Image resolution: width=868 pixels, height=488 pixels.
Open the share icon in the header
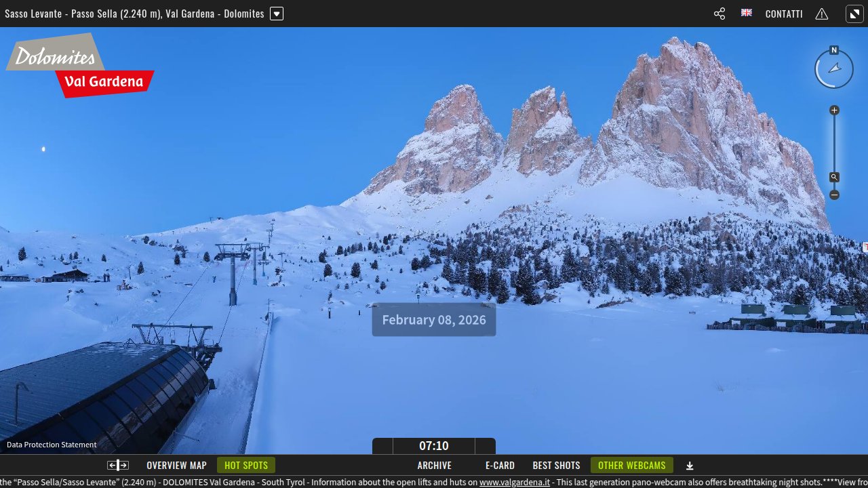click(719, 14)
